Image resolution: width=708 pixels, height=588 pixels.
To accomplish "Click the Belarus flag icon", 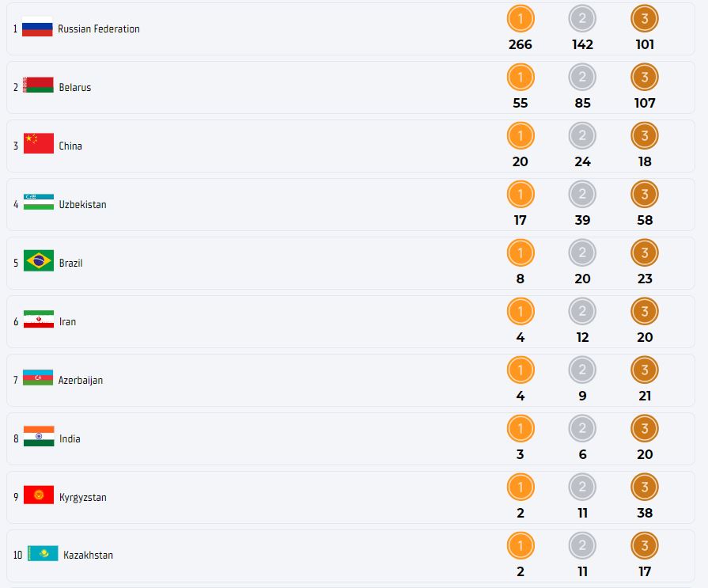I will (x=38, y=86).
